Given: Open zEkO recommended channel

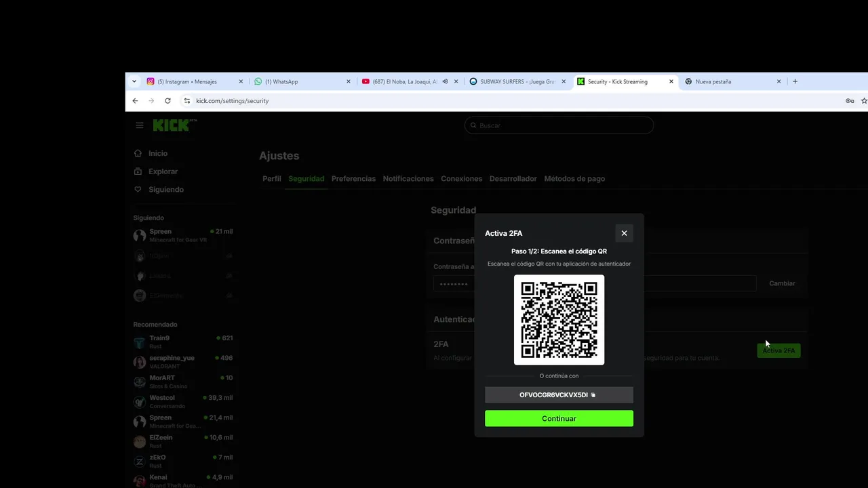Looking at the screenshot, I should tap(183, 461).
